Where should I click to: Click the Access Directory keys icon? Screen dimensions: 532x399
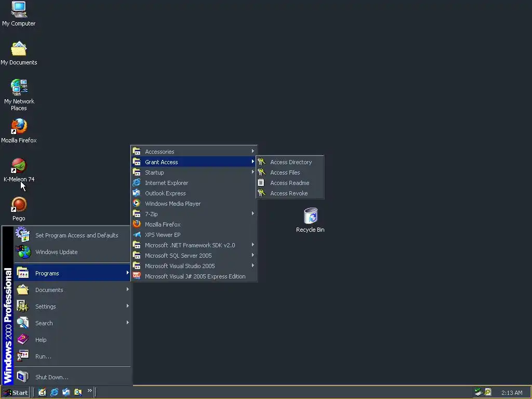point(261,162)
